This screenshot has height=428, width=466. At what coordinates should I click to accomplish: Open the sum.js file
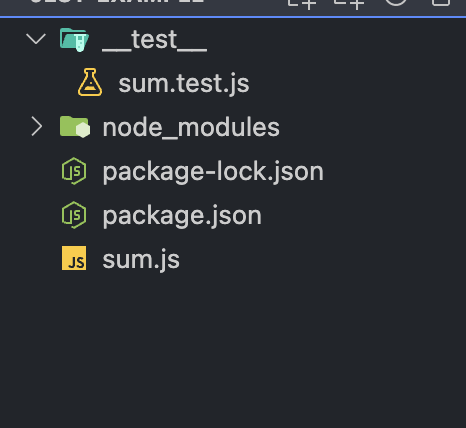pyautogui.click(x=141, y=260)
